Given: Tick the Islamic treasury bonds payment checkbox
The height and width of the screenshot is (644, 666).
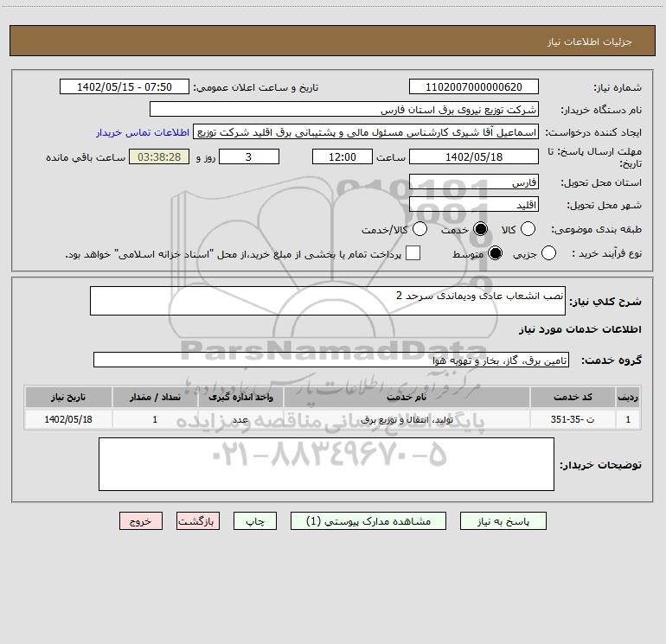Looking at the screenshot, I should point(413,253).
